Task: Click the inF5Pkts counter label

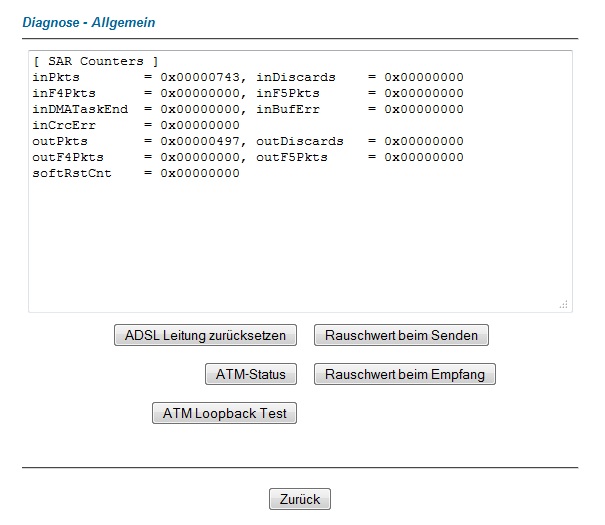Action: [x=288, y=93]
